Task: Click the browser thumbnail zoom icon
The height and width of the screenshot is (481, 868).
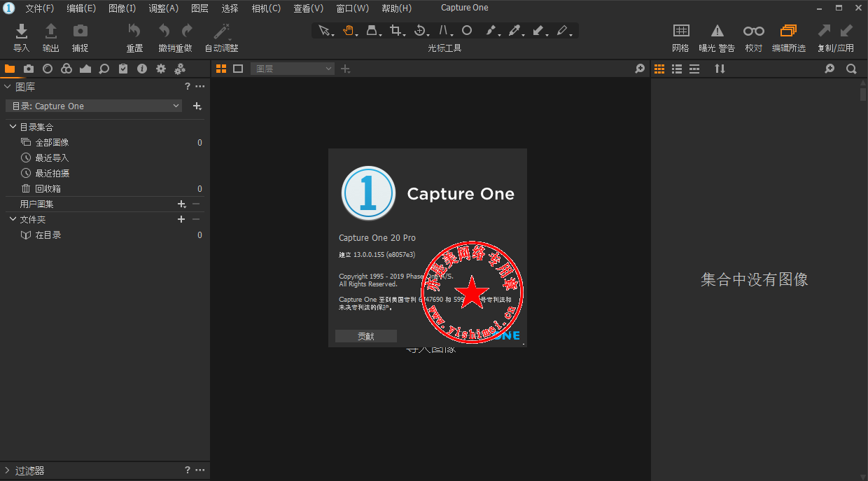Action: (829, 69)
